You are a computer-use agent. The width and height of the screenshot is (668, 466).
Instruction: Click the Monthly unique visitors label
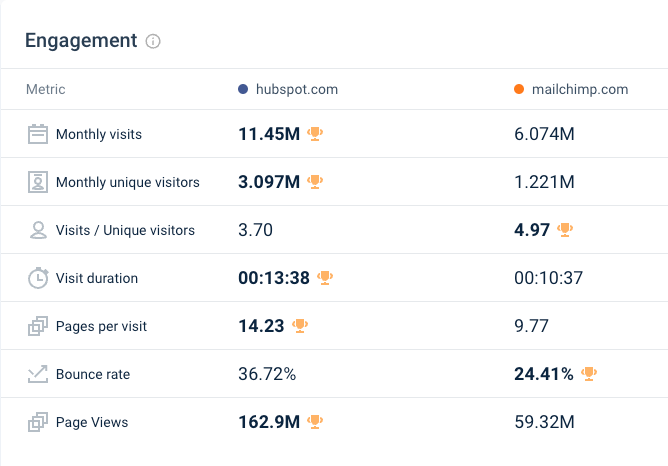(x=128, y=182)
